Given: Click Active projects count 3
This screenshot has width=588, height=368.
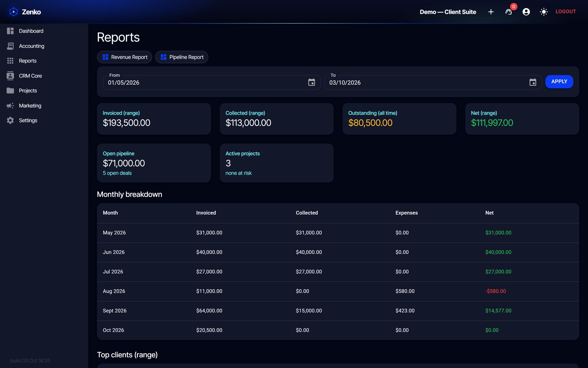Looking at the screenshot, I should [228, 163].
